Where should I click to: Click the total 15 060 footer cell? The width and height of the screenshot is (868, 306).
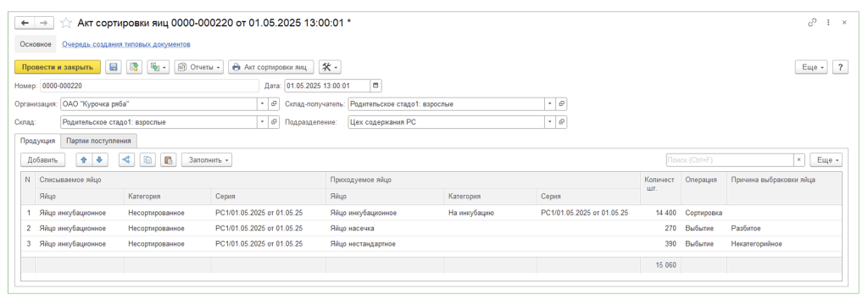[659, 265]
